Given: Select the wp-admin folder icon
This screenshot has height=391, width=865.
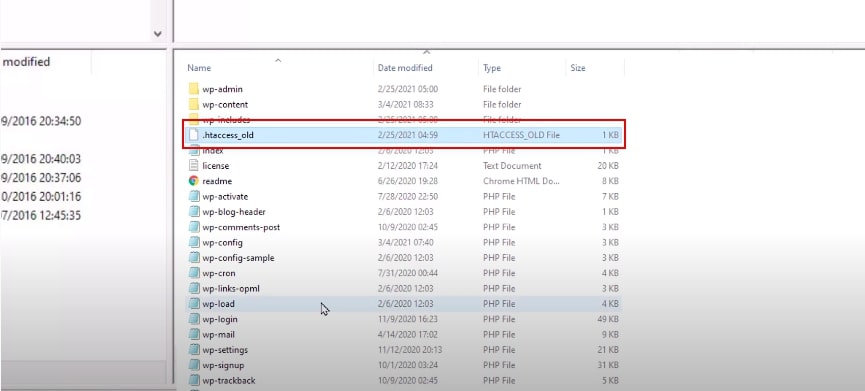Looking at the screenshot, I should coord(193,89).
